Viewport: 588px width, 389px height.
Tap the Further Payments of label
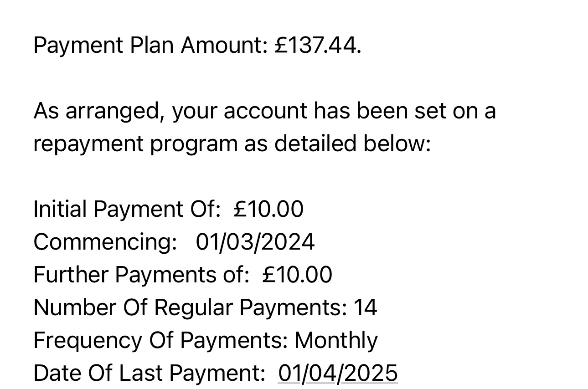coord(141,275)
